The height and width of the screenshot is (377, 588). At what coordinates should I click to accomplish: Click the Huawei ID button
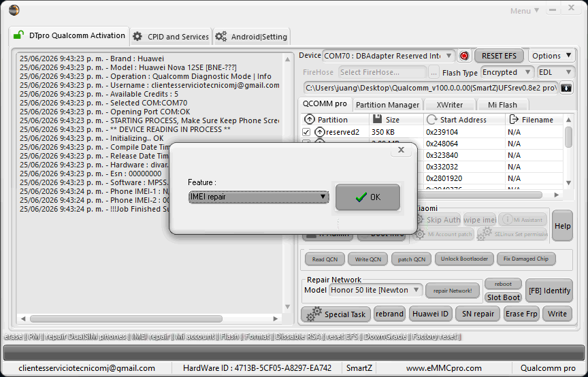click(430, 314)
